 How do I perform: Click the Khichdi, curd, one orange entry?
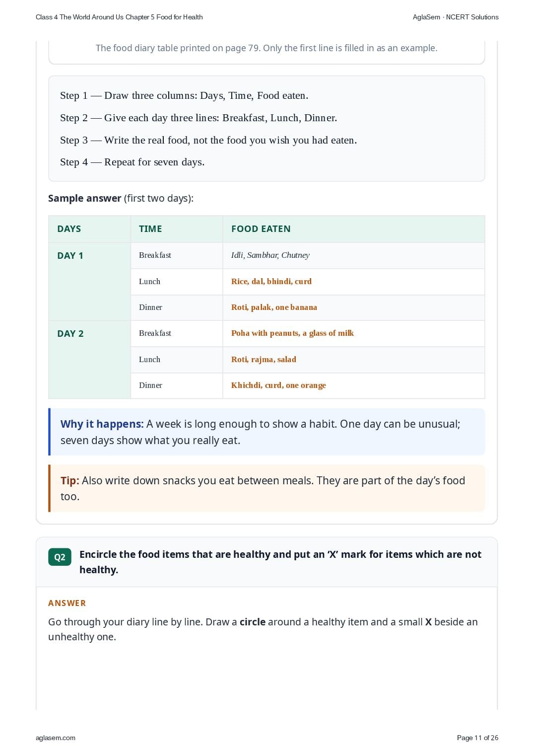pyautogui.click(x=278, y=385)
